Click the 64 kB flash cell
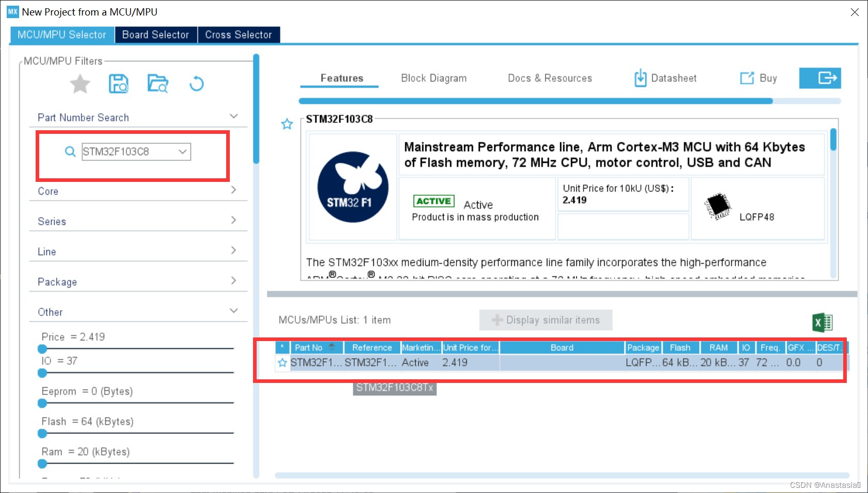 [680, 363]
